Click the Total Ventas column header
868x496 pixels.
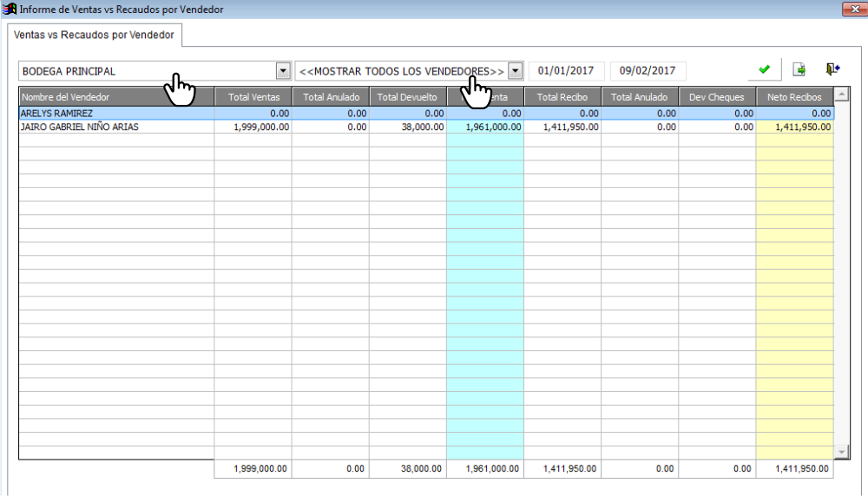pyautogui.click(x=253, y=97)
